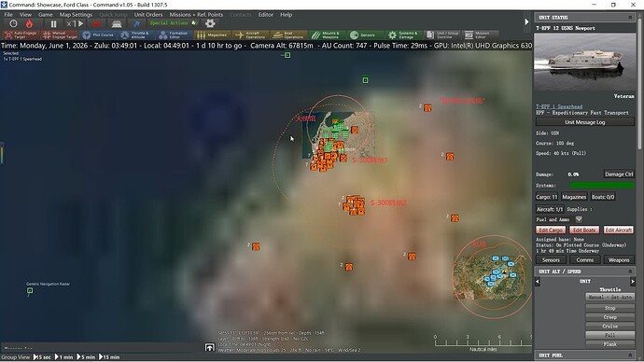Click the blue arrow icon in the toolbar
The width and height of the screenshot is (644, 362).
click(x=137, y=24)
